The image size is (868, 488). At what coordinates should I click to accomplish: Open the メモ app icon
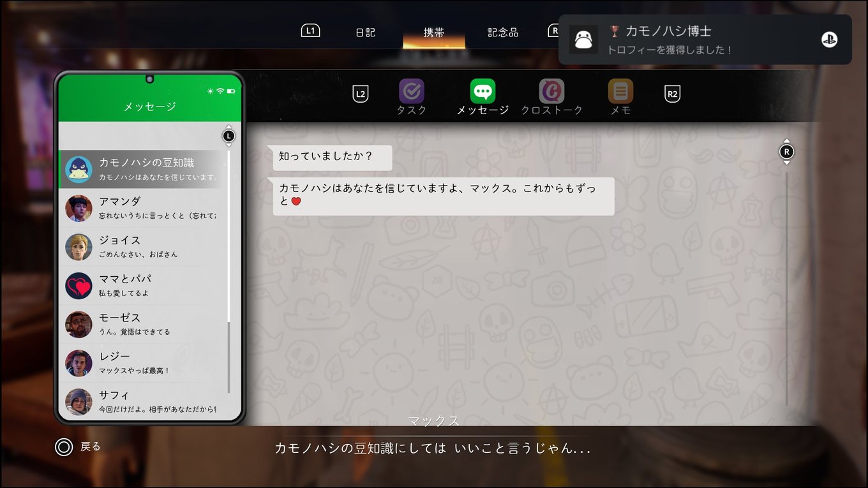(x=620, y=91)
